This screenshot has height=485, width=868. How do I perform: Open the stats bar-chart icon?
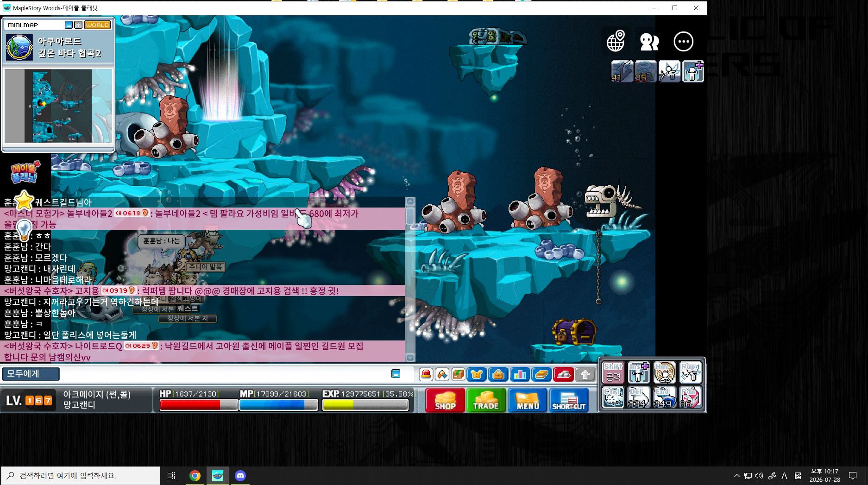click(x=520, y=374)
